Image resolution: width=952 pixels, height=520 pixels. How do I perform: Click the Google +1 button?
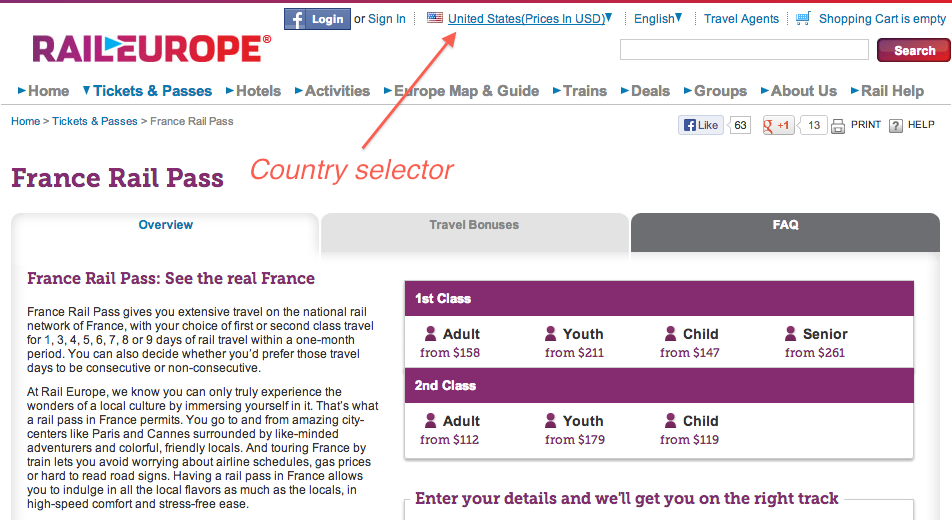[x=778, y=125]
